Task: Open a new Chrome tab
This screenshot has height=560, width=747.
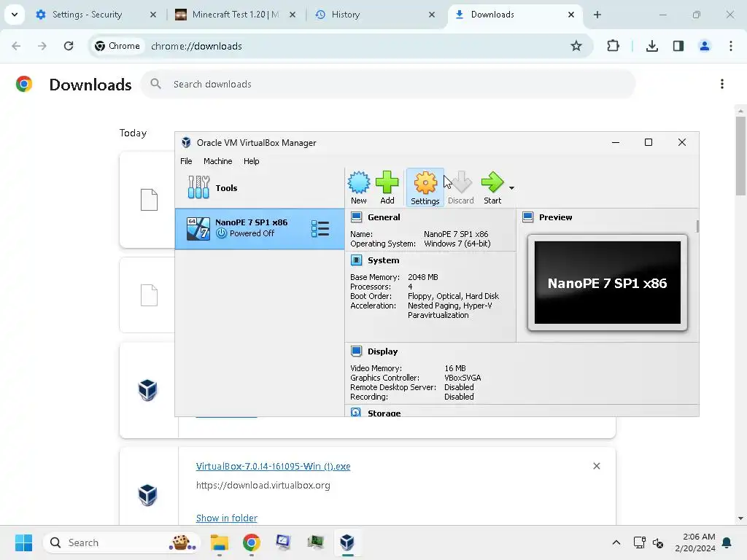Action: tap(597, 15)
